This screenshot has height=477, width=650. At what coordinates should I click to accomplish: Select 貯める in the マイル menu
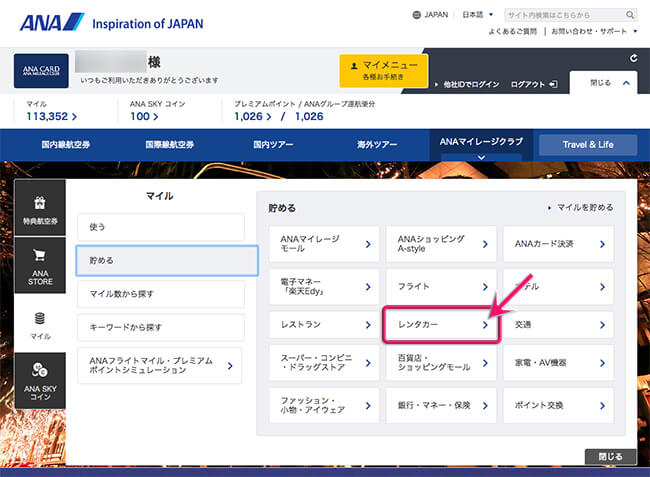point(167,261)
